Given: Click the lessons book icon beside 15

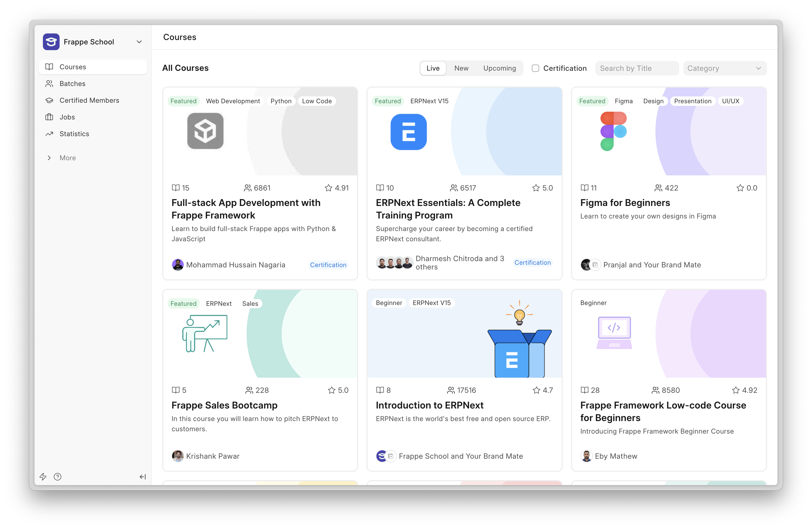Looking at the screenshot, I should (176, 188).
